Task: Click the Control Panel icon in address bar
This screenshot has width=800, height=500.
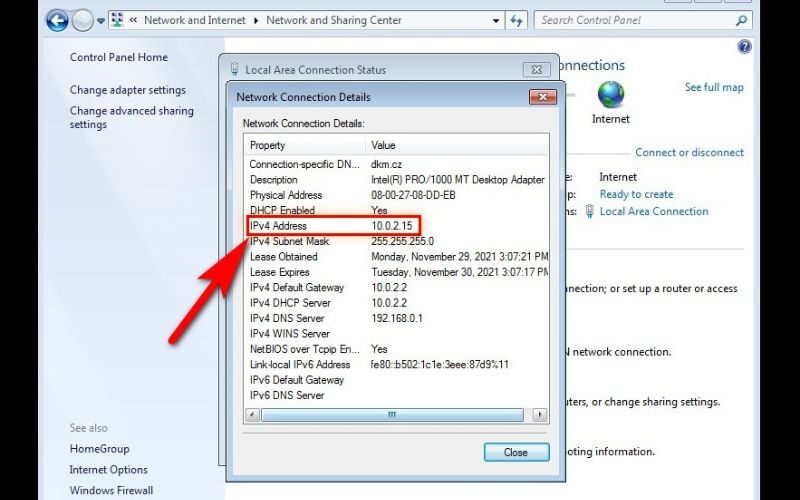Action: pos(117,20)
